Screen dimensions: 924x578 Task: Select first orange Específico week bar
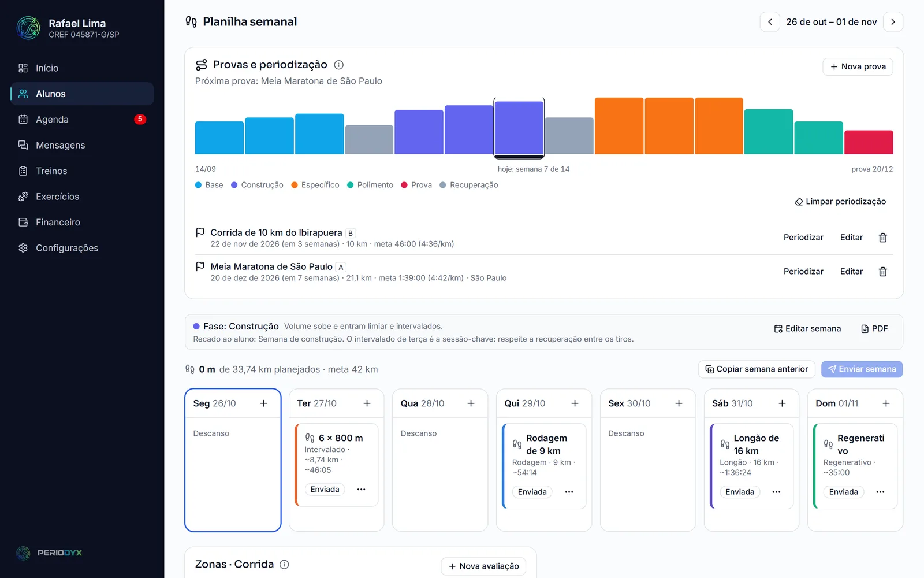coord(619,126)
